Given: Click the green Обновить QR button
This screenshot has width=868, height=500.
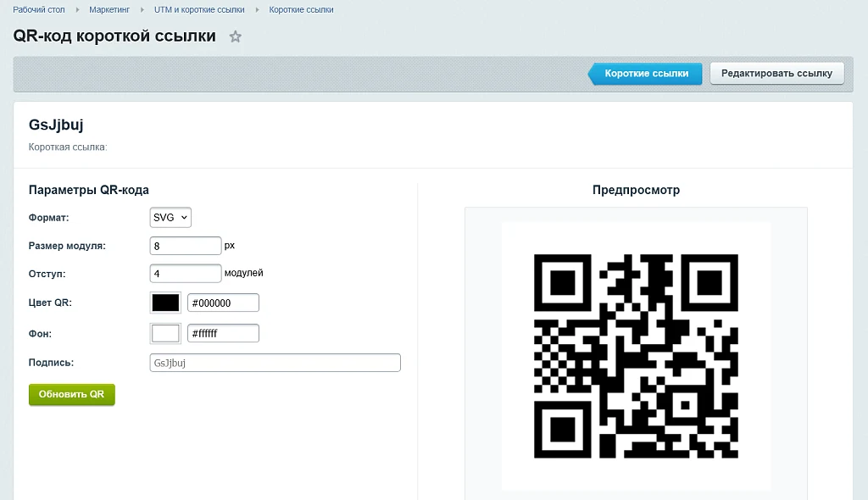Looking at the screenshot, I should (72, 394).
